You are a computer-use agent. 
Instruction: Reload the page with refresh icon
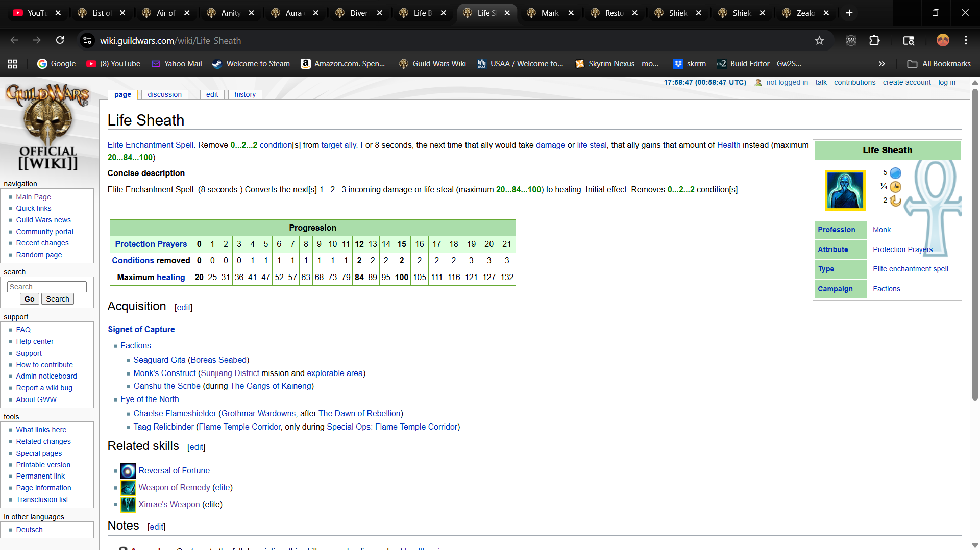tap(60, 40)
